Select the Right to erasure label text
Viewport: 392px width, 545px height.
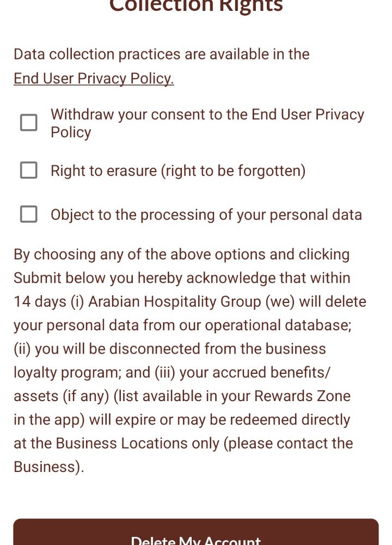pos(178,171)
